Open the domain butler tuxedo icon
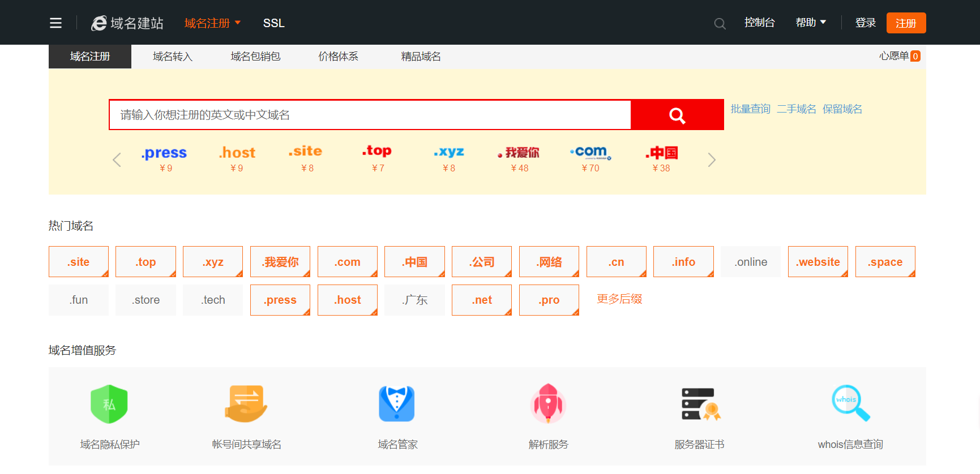 coord(397,404)
